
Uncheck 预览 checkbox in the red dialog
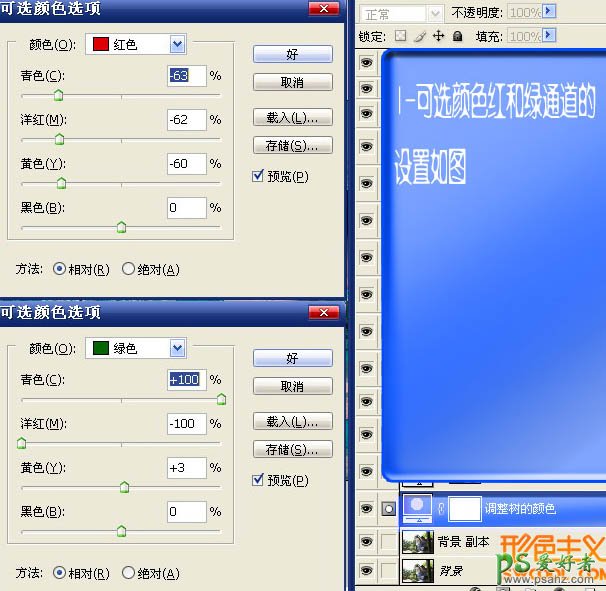tap(259, 176)
